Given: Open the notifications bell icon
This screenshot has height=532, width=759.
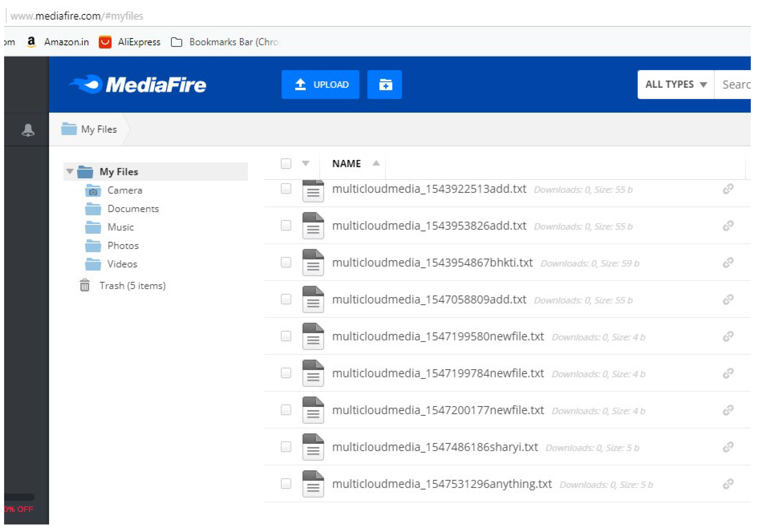Looking at the screenshot, I should click(x=28, y=130).
